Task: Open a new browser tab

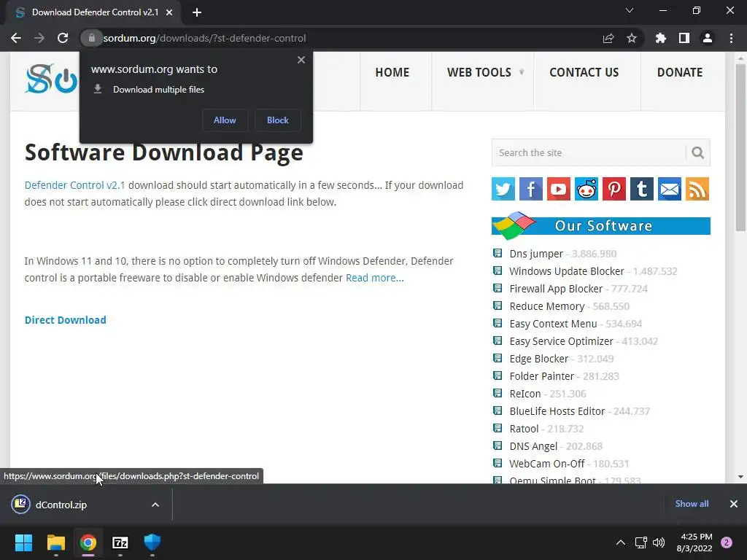Action: tap(197, 12)
